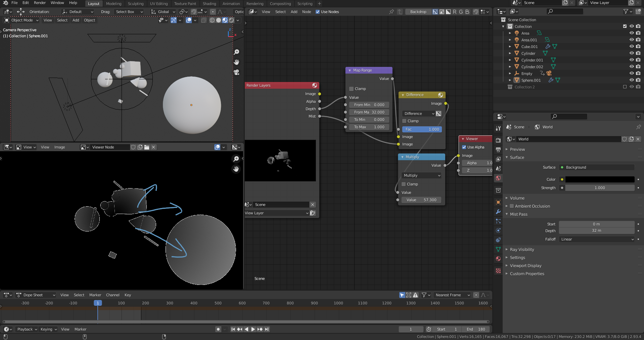Open the Material properties tab icon
Image resolution: width=644 pixels, height=340 pixels.
point(498,259)
